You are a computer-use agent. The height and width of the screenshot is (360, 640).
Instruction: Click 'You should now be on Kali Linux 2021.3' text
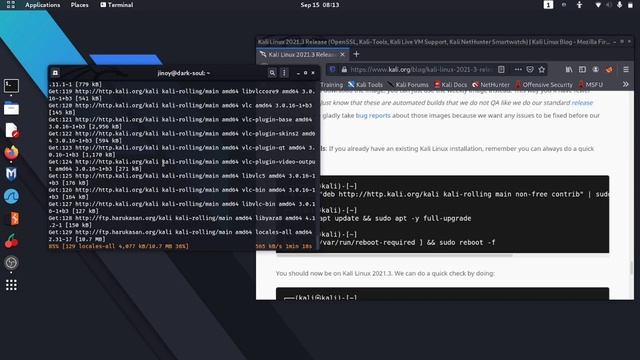(385, 273)
